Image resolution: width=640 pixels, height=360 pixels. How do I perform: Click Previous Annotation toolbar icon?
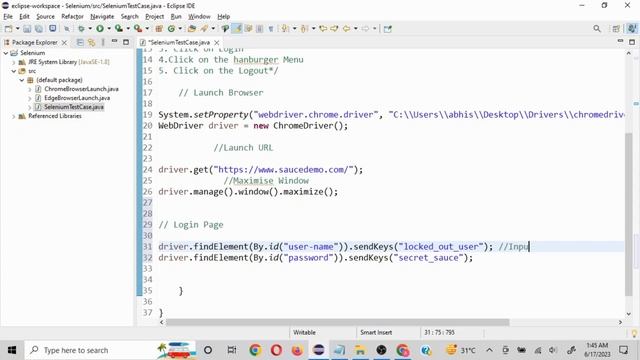(x=304, y=29)
